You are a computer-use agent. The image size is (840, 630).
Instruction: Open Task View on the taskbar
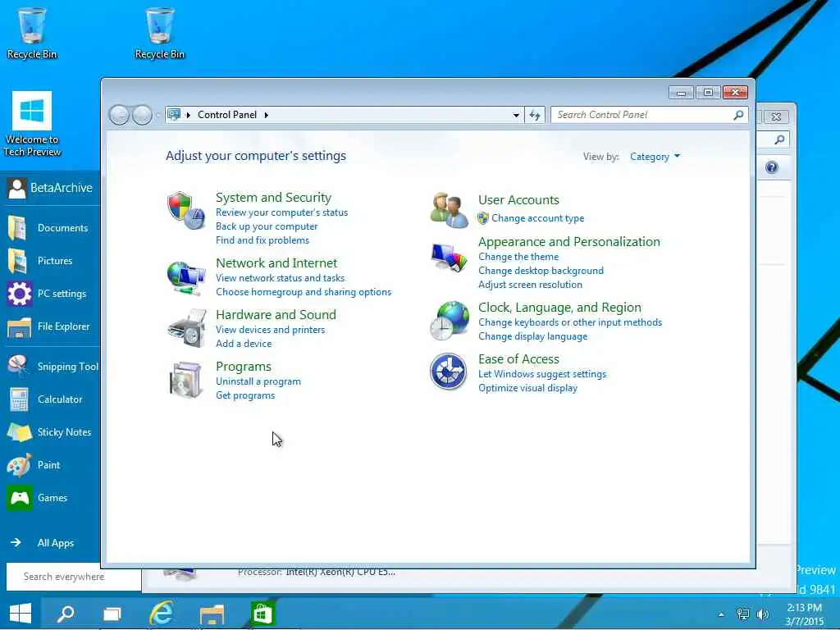pos(112,614)
